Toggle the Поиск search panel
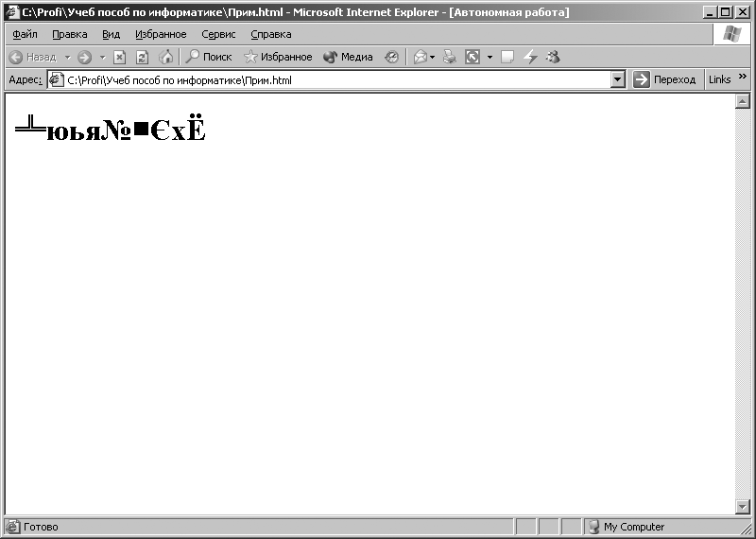The height and width of the screenshot is (539, 756). (209, 57)
